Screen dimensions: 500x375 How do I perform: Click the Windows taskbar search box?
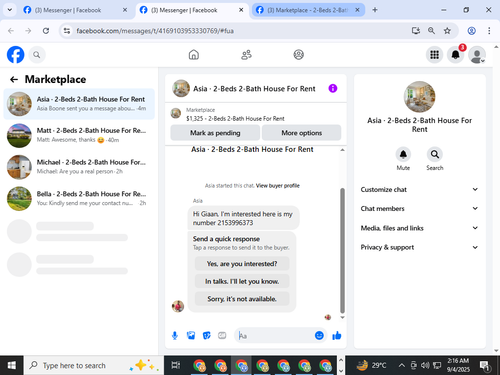(93, 365)
